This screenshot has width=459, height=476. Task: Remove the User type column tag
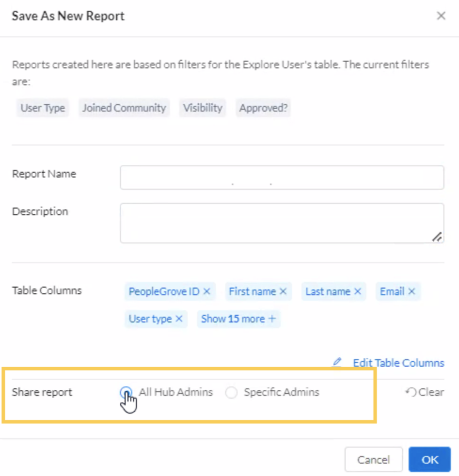179,319
